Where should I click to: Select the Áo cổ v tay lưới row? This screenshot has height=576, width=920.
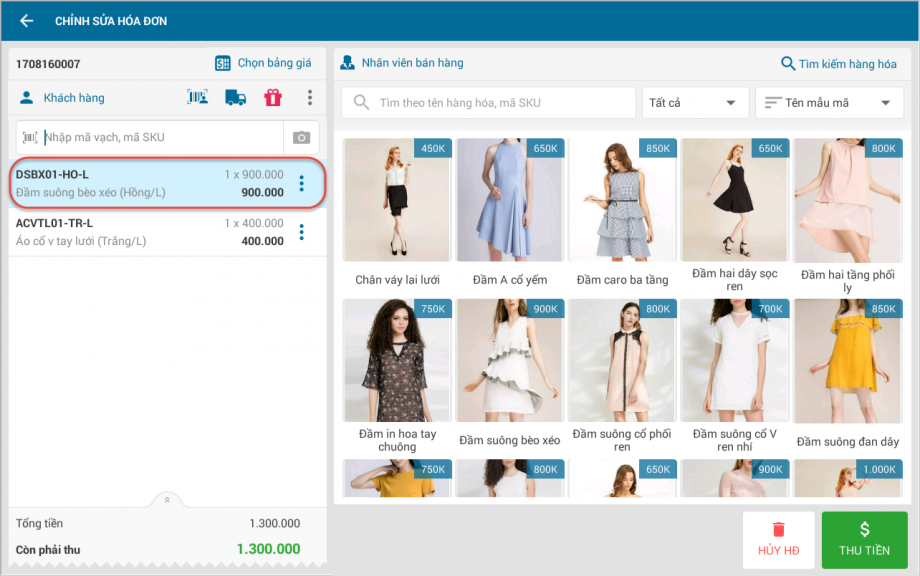[x=167, y=232]
